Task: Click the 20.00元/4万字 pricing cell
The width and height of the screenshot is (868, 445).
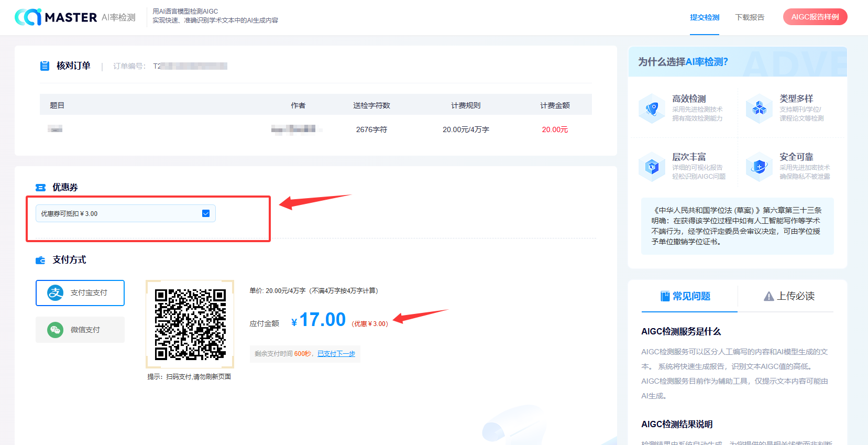Action: click(x=466, y=129)
